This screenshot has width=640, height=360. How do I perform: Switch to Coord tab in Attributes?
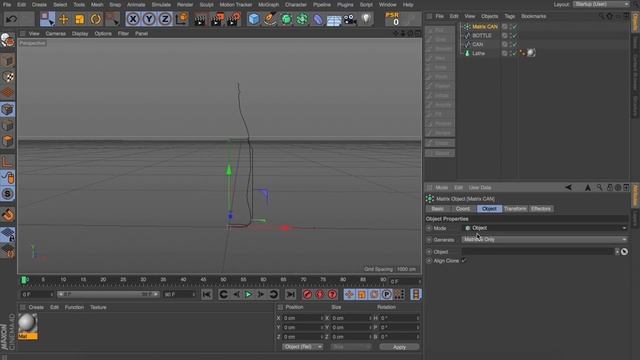(462, 209)
